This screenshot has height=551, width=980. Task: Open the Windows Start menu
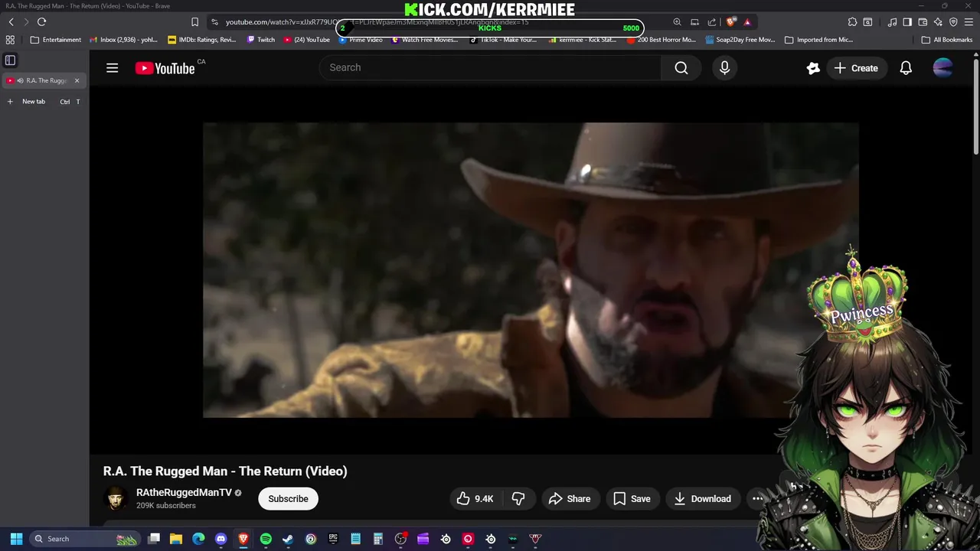pos(16,539)
